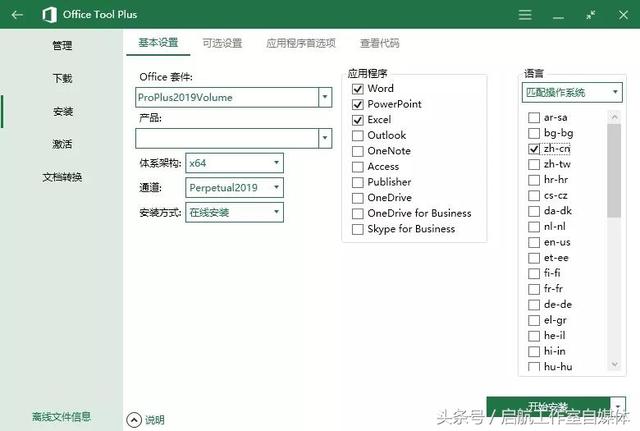Minimize the Office Tool Plus window
This screenshot has height=431, width=640.
pos(558,18)
